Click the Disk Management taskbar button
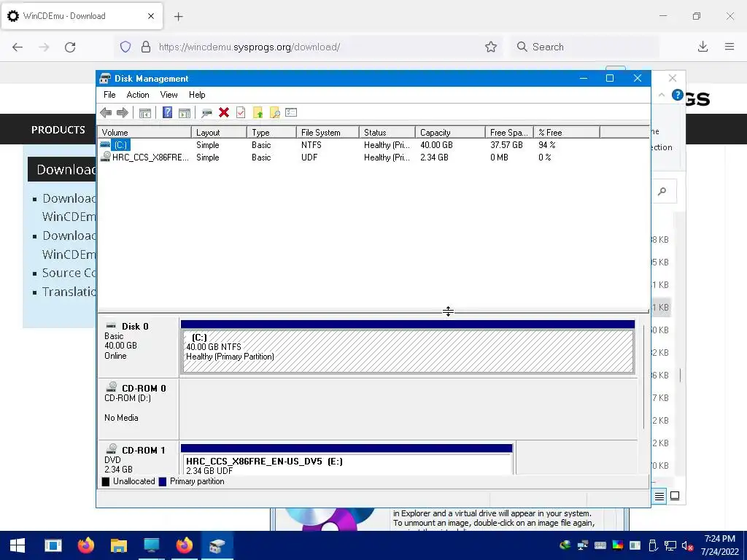Image resolution: width=747 pixels, height=560 pixels. (217, 545)
